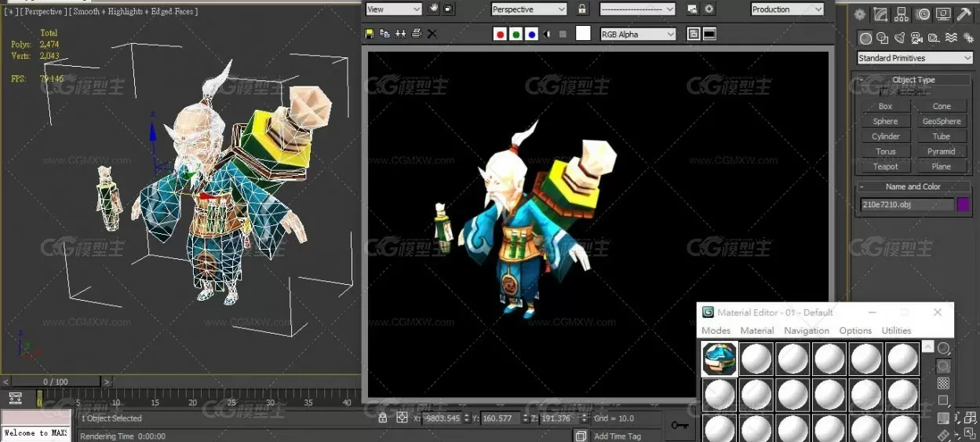This screenshot has height=442, width=980.
Task: Toggle render bottom panel display
Action: coord(709,34)
